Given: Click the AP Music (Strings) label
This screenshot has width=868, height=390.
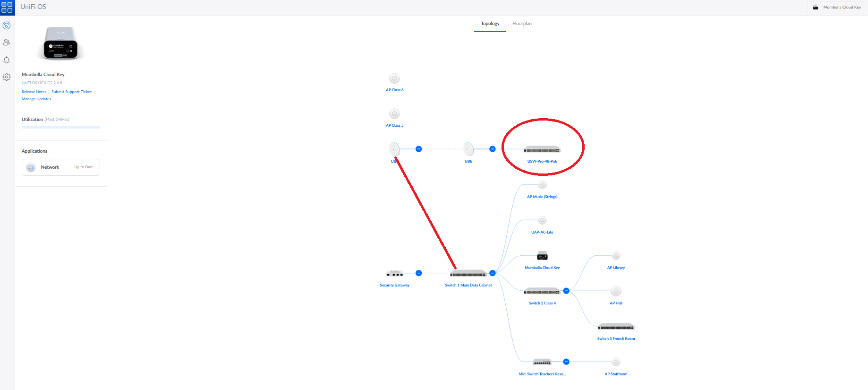Looking at the screenshot, I should pos(542,197).
